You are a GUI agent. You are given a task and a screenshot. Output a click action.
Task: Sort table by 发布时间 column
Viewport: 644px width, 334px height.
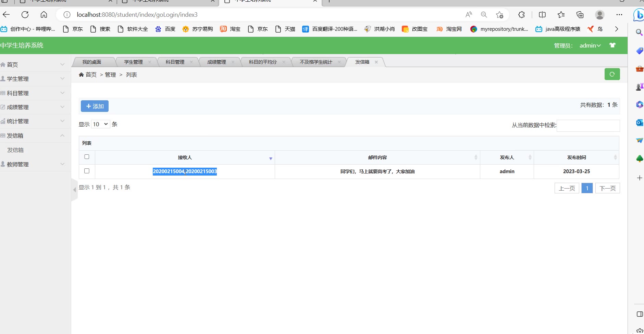click(577, 157)
